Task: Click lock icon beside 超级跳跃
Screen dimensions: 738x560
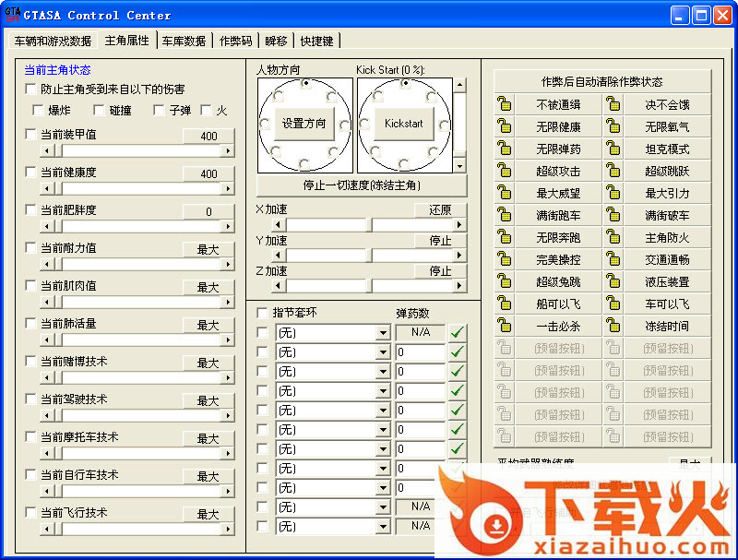Action: (x=613, y=171)
